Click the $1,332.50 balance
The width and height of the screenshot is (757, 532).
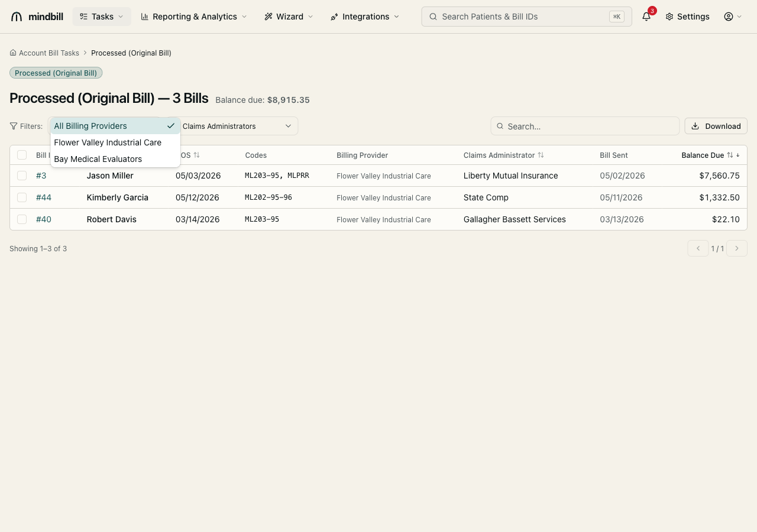[719, 197]
